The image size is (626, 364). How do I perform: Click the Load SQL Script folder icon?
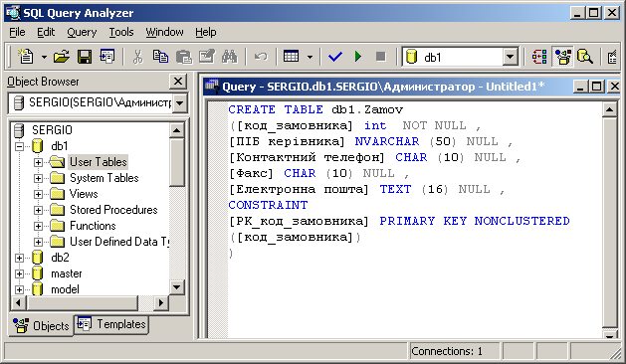[x=61, y=57]
